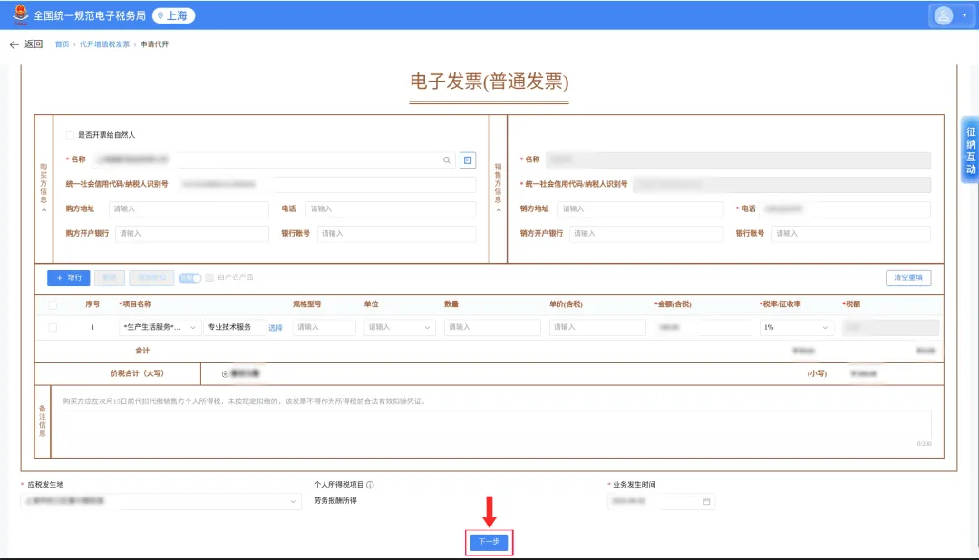979x560 pixels.
Task: Click the 选择 link in row 1
Action: coord(276,328)
